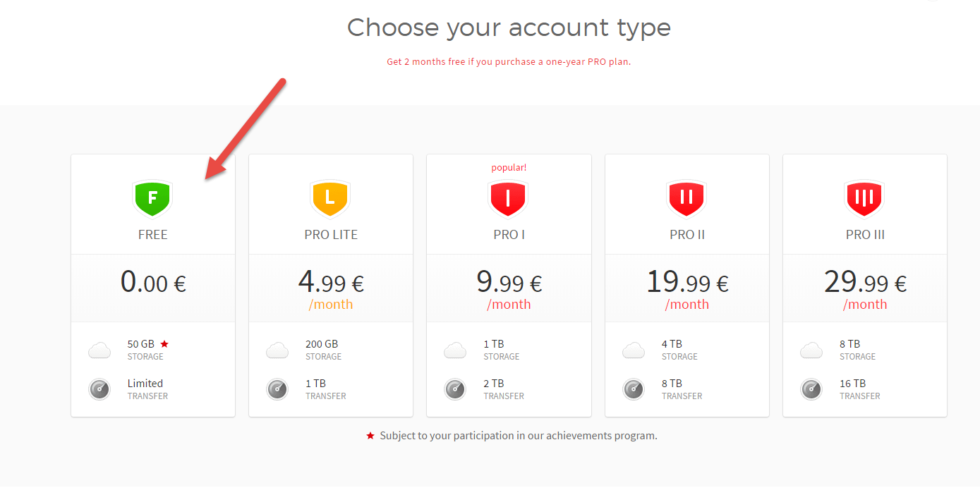Click the 0.00 € price of FREE plan
The width and height of the screenshot is (980, 495).
point(153,283)
